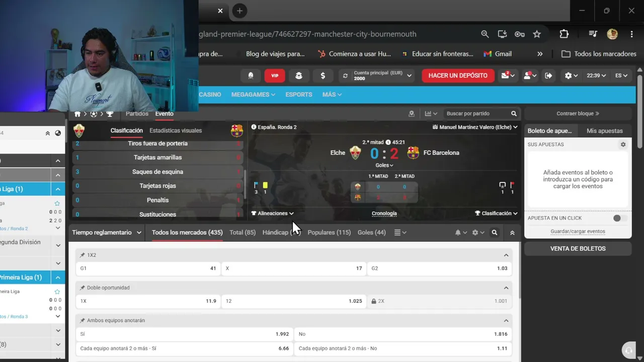Open the Estadísticas visuales tab
The width and height of the screenshot is (644, 362).
point(176,130)
